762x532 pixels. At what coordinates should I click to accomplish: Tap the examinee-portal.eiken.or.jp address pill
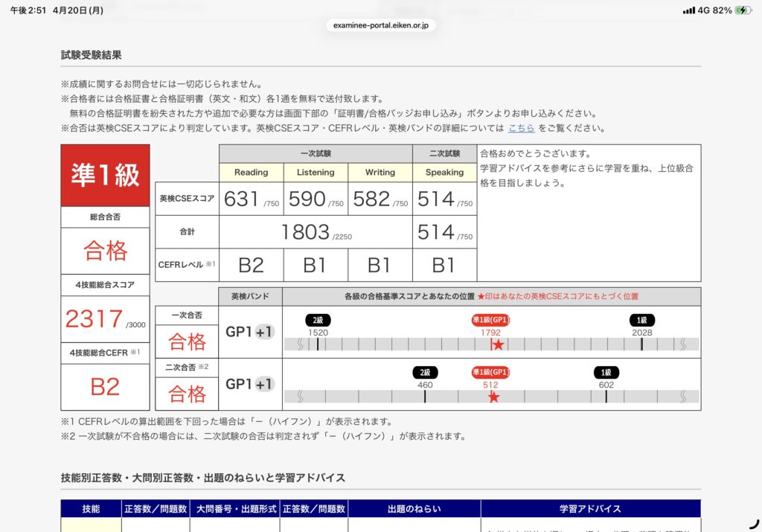pos(380,25)
